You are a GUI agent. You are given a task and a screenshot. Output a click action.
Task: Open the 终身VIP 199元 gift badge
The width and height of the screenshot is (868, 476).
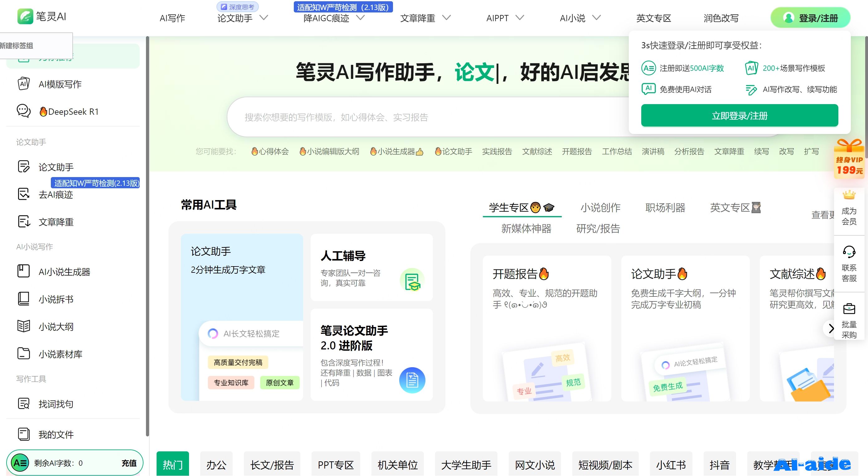point(849,158)
